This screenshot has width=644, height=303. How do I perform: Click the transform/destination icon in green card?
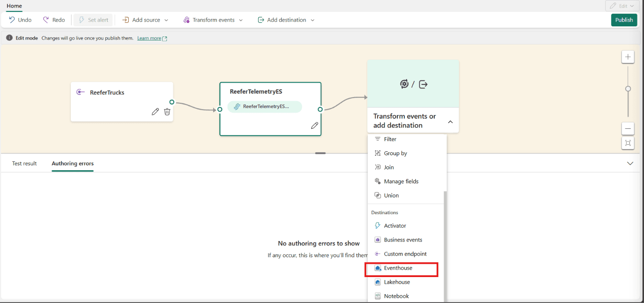(413, 84)
